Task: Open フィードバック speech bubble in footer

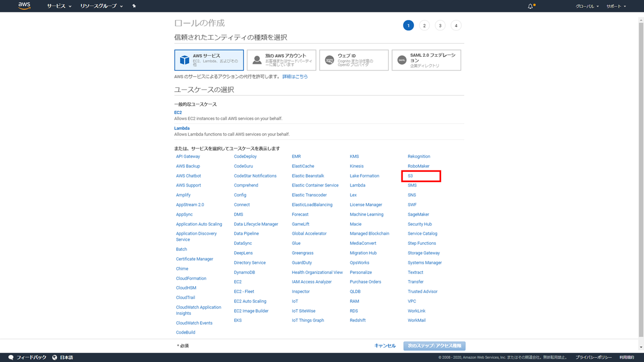Action: click(28, 357)
